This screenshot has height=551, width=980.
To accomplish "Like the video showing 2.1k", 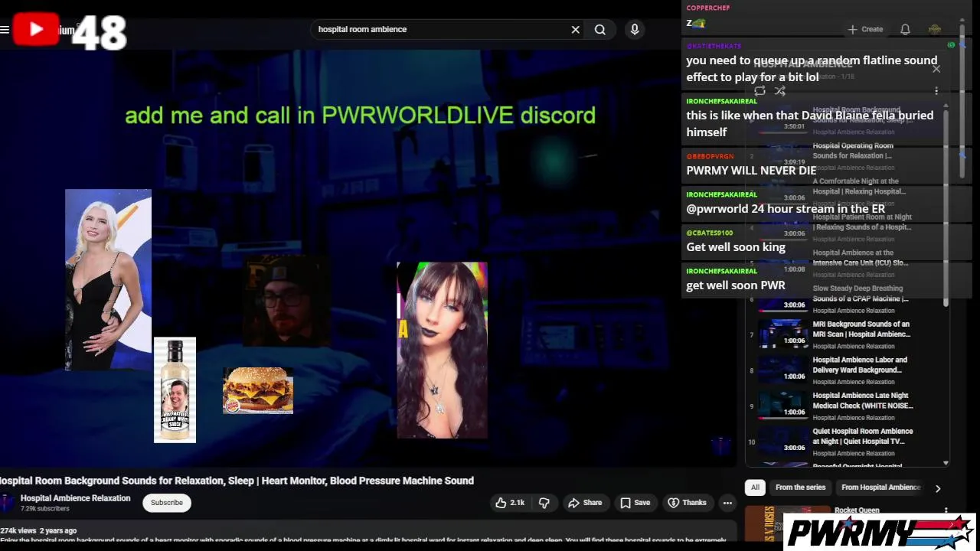I will click(510, 503).
